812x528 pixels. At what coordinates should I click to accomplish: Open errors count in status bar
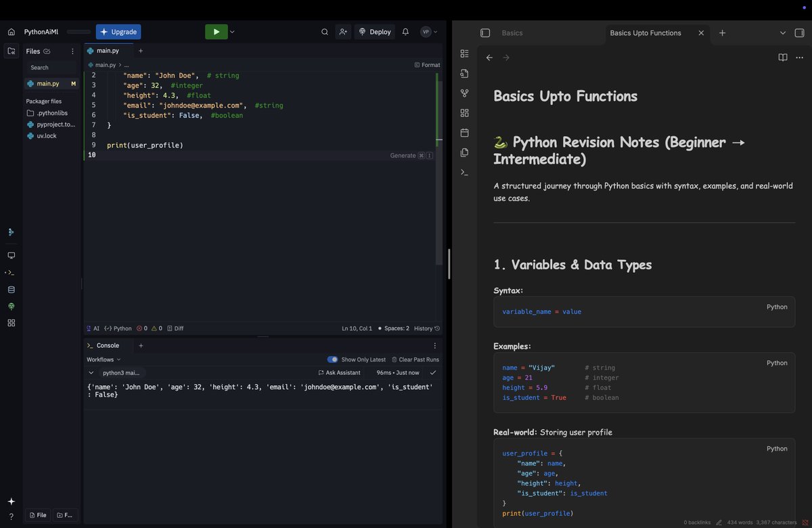(142, 328)
